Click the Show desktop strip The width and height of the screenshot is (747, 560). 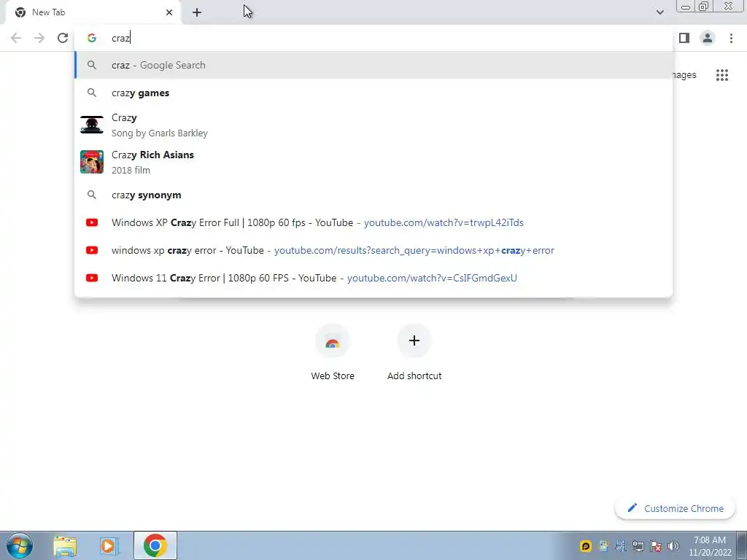[742, 545]
